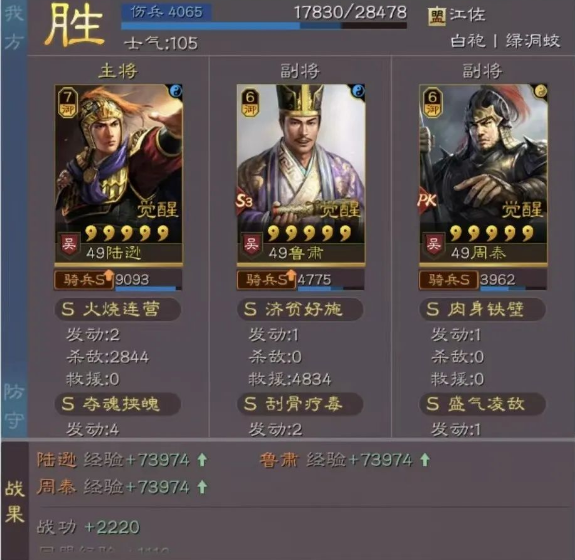The height and width of the screenshot is (560, 575).
Task: Switch to the 防守 side tab
Action: point(14,406)
